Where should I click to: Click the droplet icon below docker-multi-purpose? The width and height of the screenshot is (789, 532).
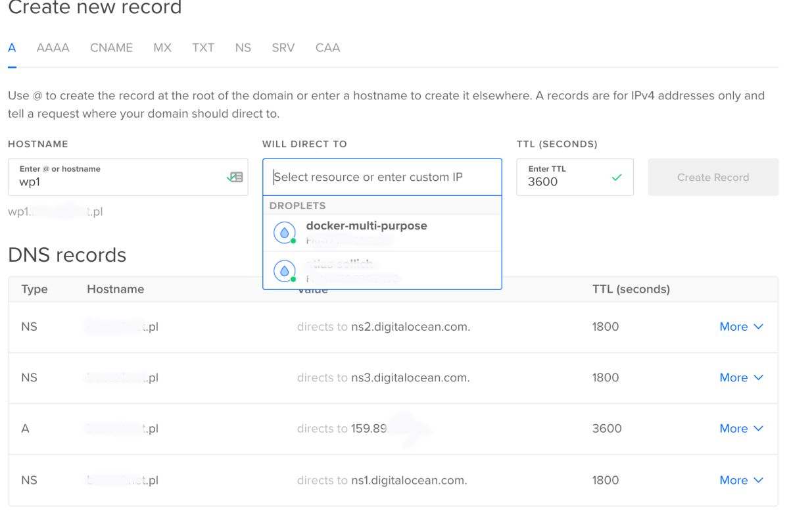[x=284, y=270]
